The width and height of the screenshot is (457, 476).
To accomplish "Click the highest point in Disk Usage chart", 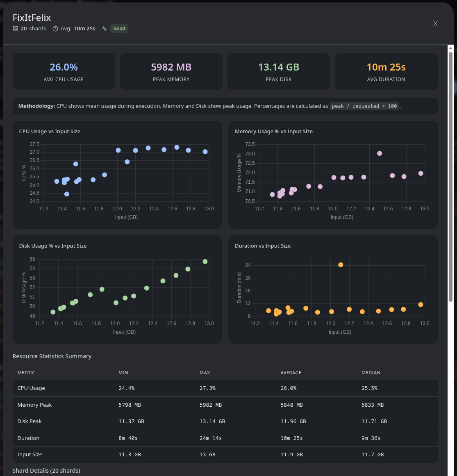I will (205, 262).
